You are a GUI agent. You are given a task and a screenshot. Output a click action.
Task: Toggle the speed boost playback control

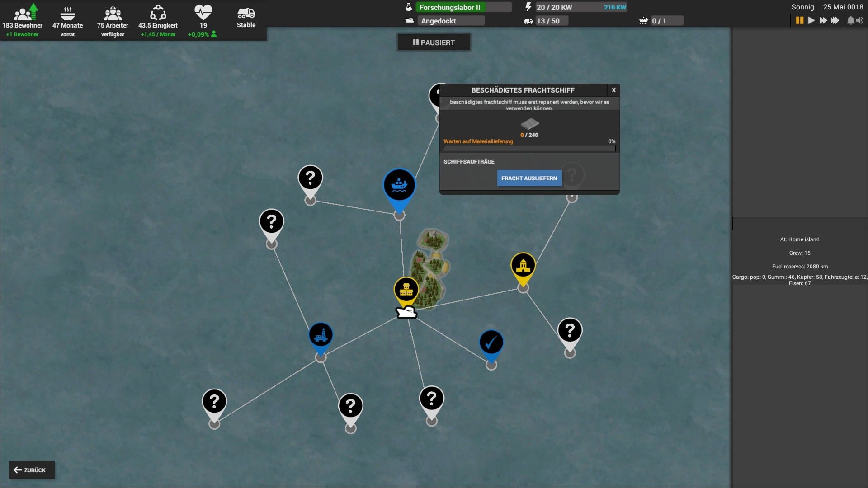tap(835, 21)
